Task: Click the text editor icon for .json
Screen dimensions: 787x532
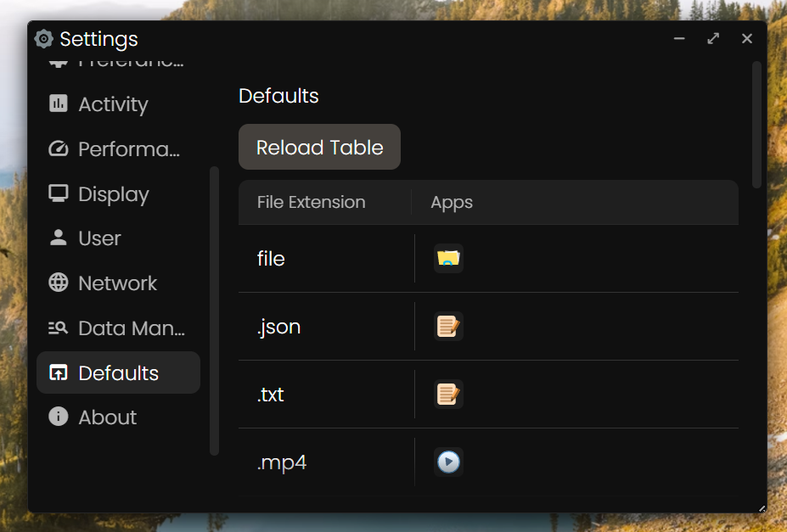Action: pyautogui.click(x=448, y=327)
